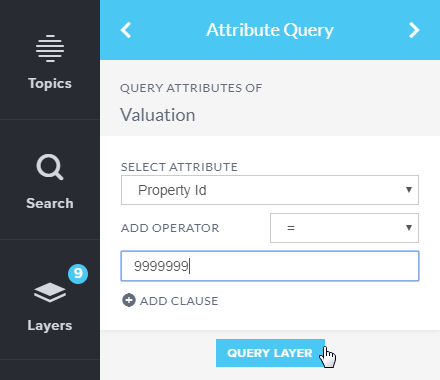440x380 pixels.
Task: Open the Search sidebar panel
Action: (50, 180)
